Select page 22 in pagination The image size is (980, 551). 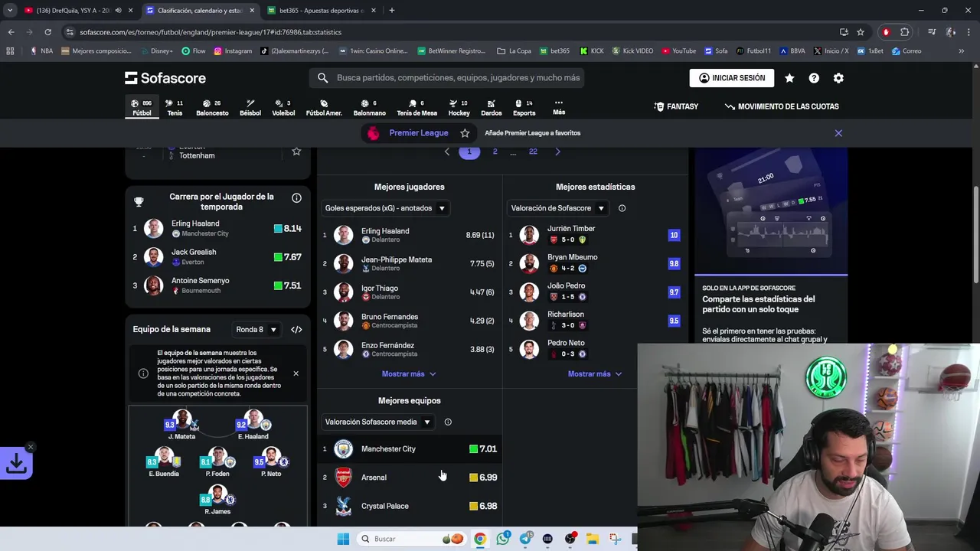point(533,152)
